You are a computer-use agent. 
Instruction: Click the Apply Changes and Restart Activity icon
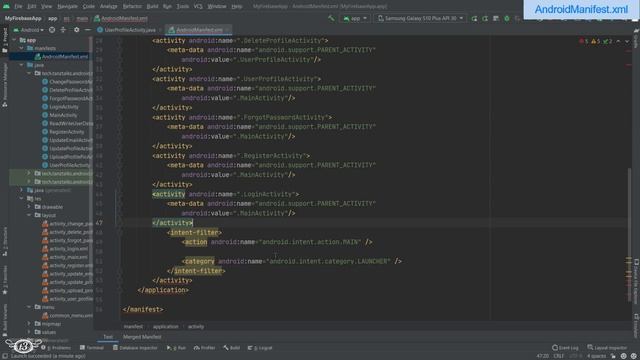(474, 18)
